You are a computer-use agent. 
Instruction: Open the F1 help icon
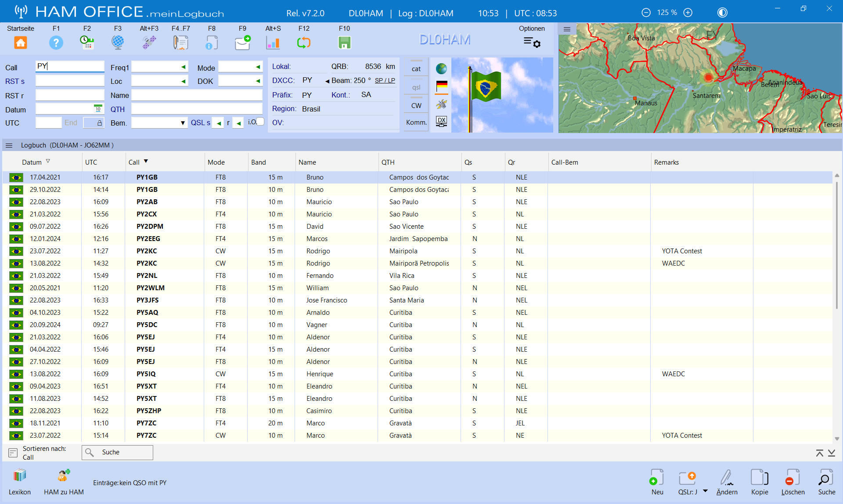(56, 43)
